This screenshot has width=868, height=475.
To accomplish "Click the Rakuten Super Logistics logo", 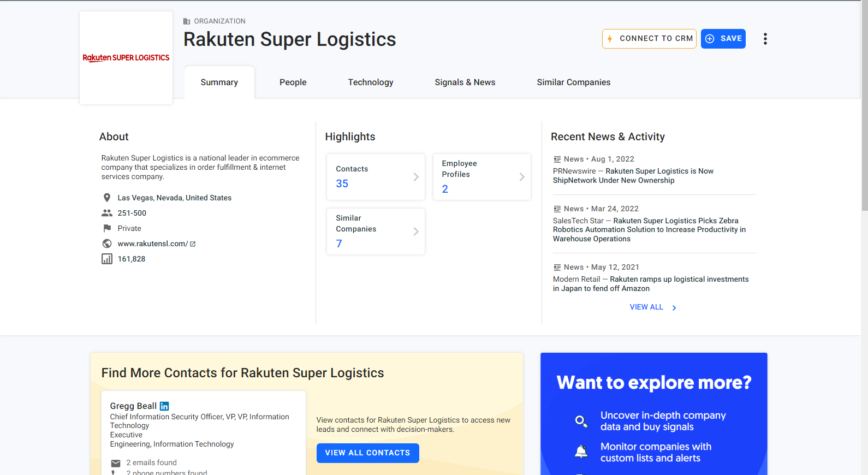I will pyautogui.click(x=126, y=58).
